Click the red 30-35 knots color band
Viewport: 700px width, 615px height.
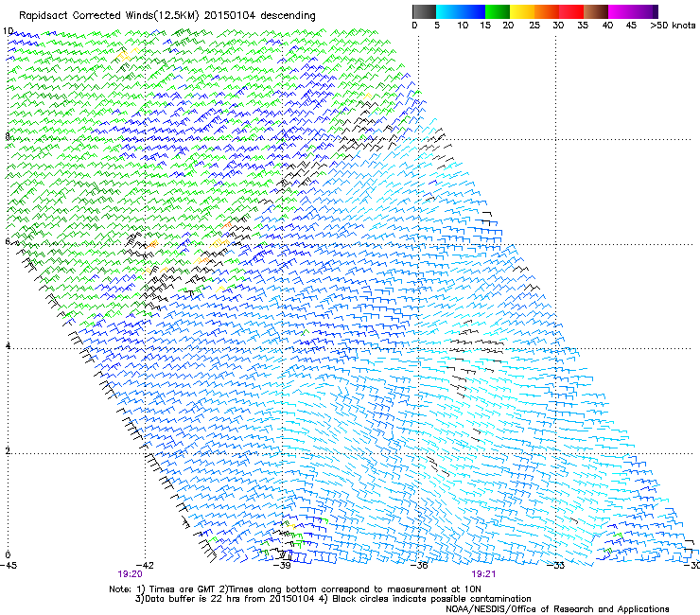coord(571,11)
